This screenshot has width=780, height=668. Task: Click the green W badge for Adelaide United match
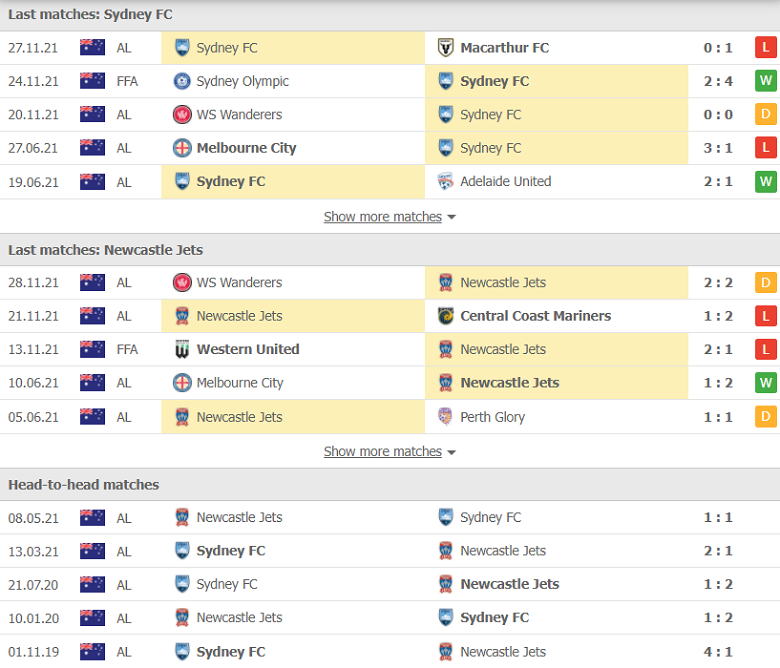pos(766,181)
